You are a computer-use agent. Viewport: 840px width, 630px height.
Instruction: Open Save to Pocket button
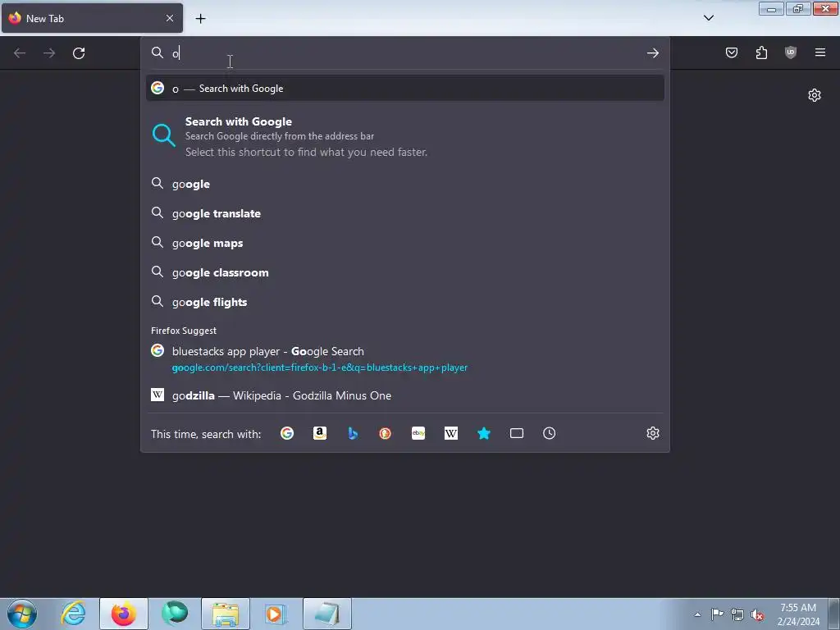coord(731,52)
